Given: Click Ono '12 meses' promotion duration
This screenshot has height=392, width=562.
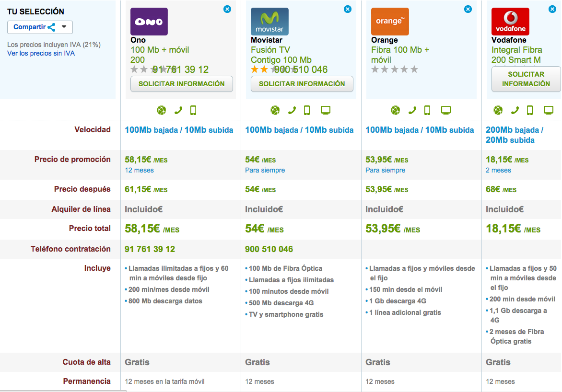Looking at the screenshot, I should tap(139, 170).
